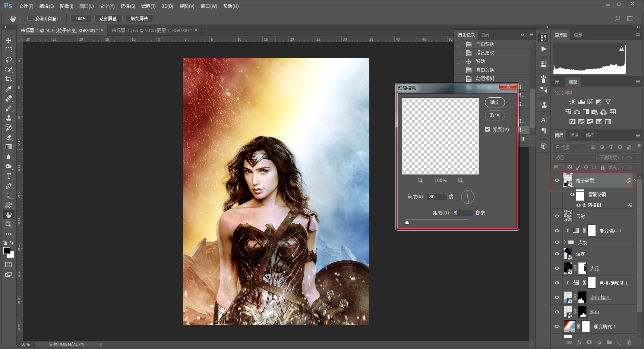Open the 图像(I) menu
Screen dimensions: 644x349
[x=67, y=6]
